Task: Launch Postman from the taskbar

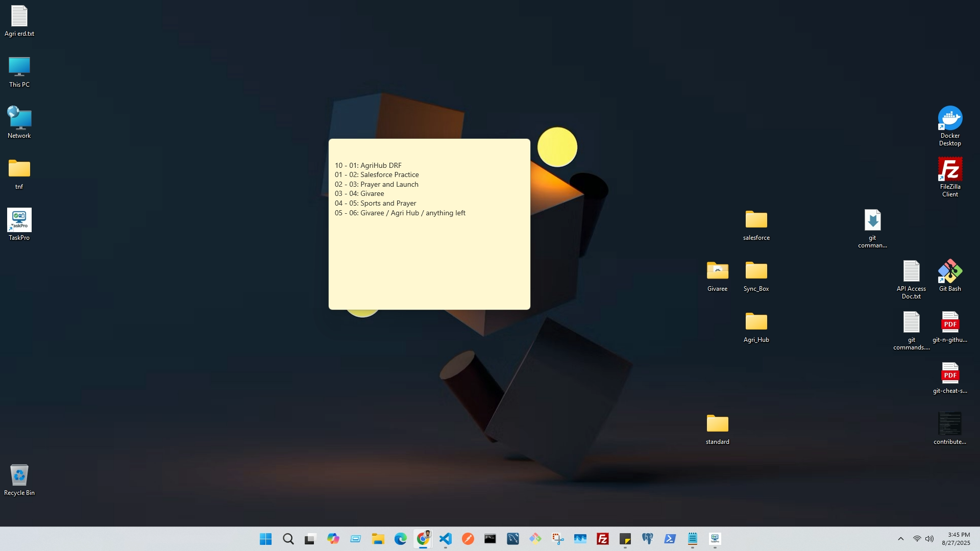Action: click(468, 539)
